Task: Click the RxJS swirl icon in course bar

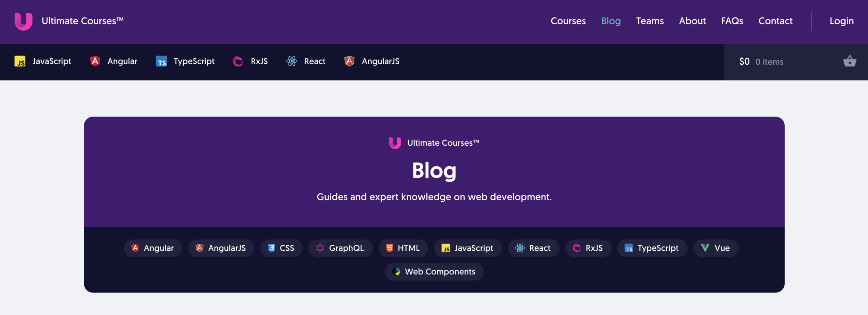Action: pyautogui.click(x=238, y=61)
